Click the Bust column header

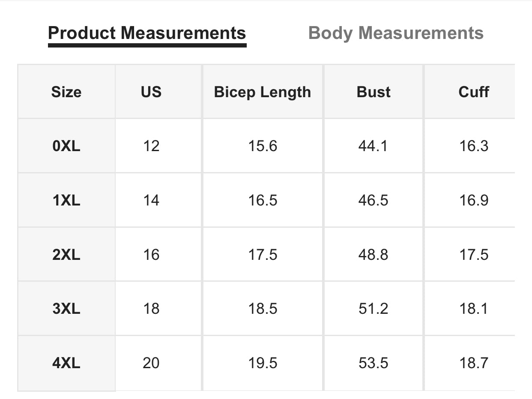pyautogui.click(x=374, y=92)
